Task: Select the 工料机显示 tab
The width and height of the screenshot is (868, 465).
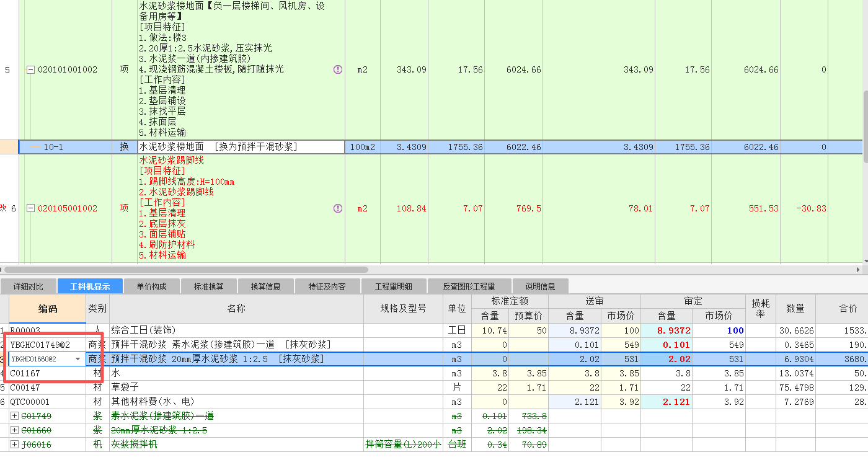Action: click(90, 286)
